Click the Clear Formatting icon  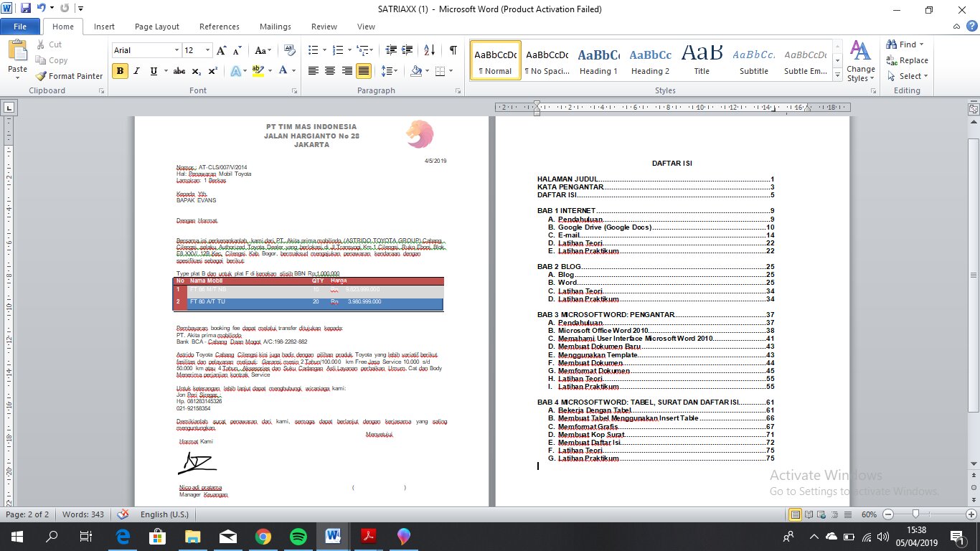click(x=290, y=50)
